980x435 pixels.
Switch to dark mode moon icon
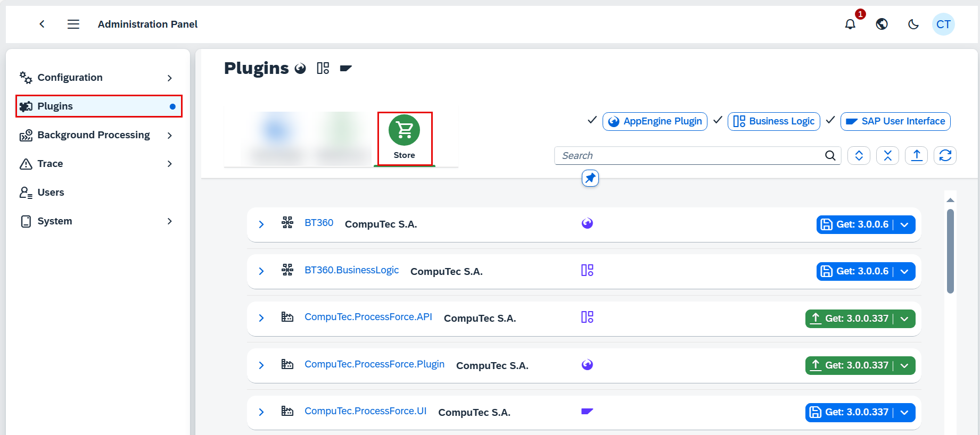913,24
